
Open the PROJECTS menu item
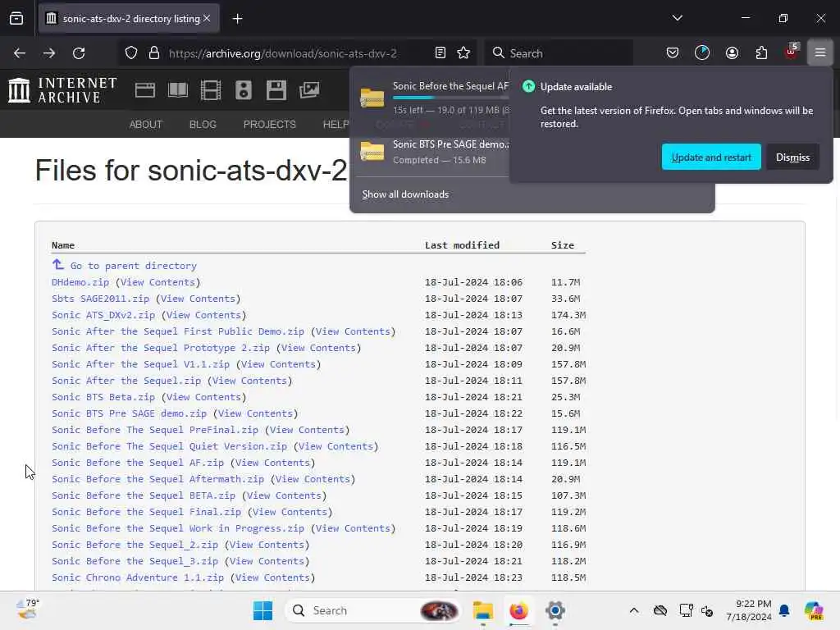269,125
